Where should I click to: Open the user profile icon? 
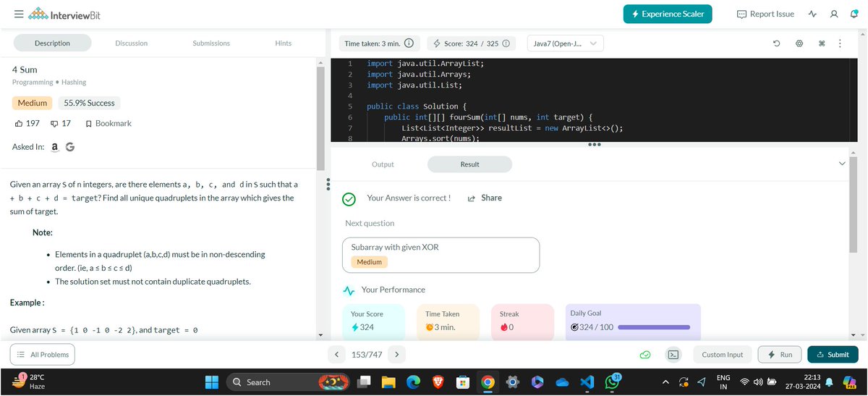point(834,14)
